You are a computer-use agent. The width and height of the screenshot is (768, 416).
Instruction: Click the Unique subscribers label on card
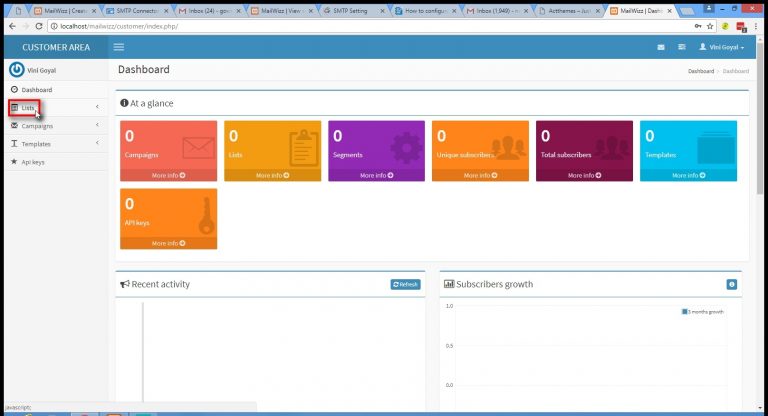click(465, 155)
